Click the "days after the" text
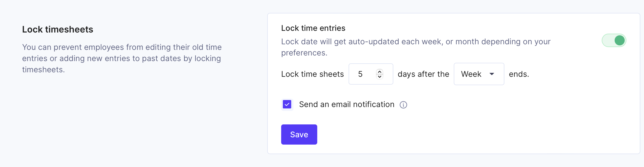Image resolution: width=644 pixels, height=167 pixels. coord(423,74)
